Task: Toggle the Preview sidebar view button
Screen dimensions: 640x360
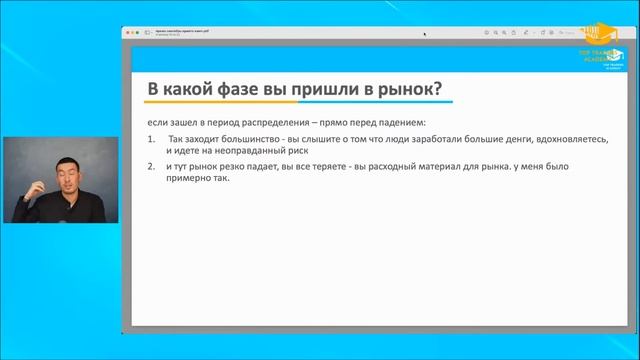Action: tap(147, 32)
